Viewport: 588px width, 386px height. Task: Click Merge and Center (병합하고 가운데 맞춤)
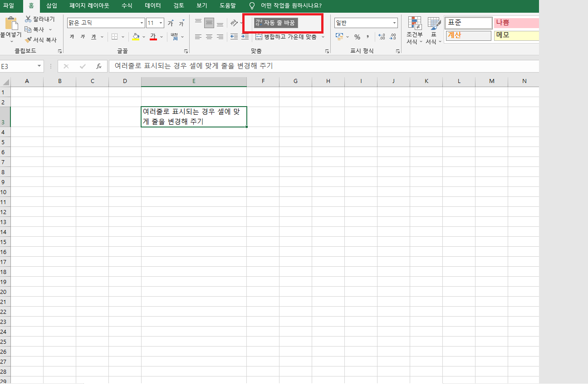(x=286, y=37)
